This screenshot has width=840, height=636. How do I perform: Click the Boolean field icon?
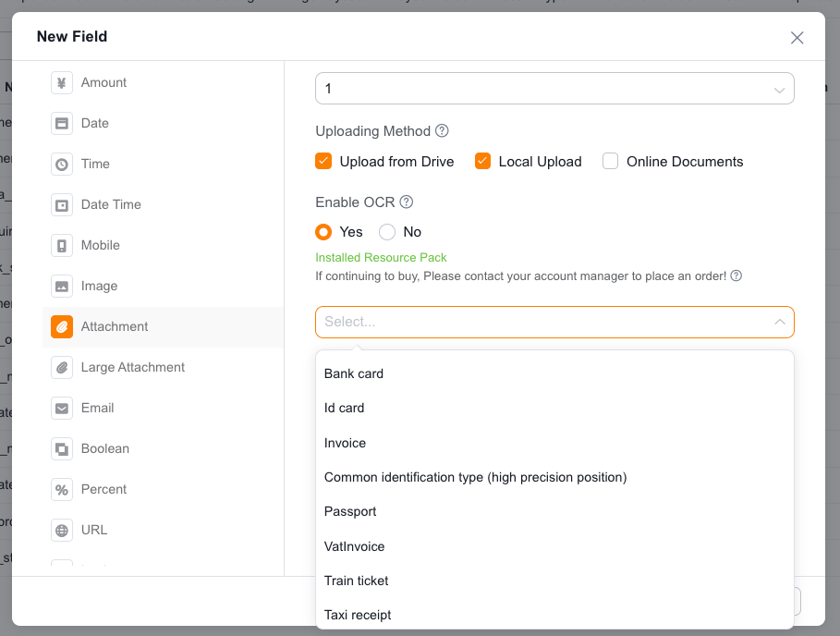tap(62, 449)
